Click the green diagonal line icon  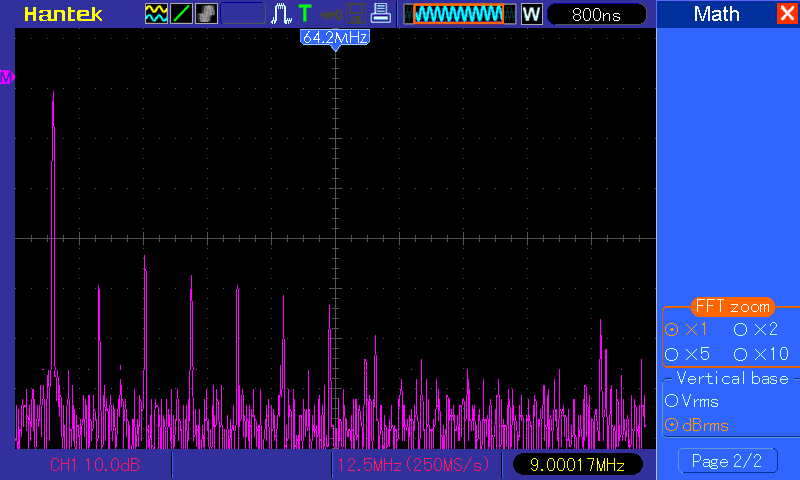pos(181,14)
